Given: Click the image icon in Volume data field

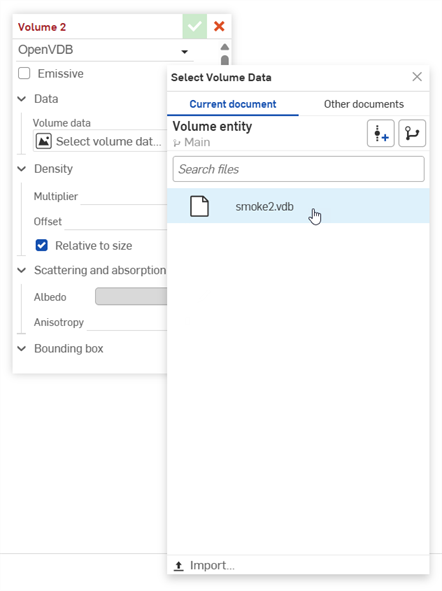Looking at the screenshot, I should (44, 141).
